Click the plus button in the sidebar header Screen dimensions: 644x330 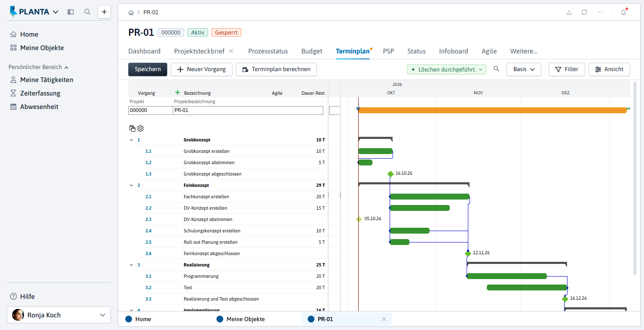[104, 12]
